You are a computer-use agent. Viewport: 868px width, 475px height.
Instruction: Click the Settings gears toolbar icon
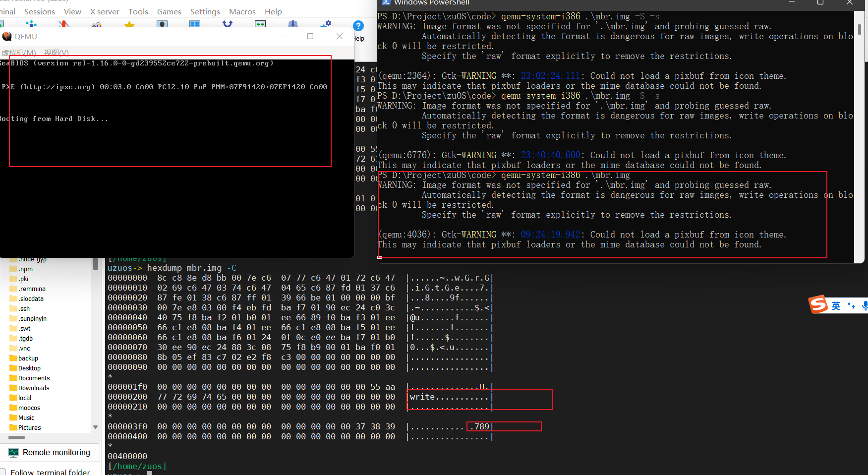326,24
